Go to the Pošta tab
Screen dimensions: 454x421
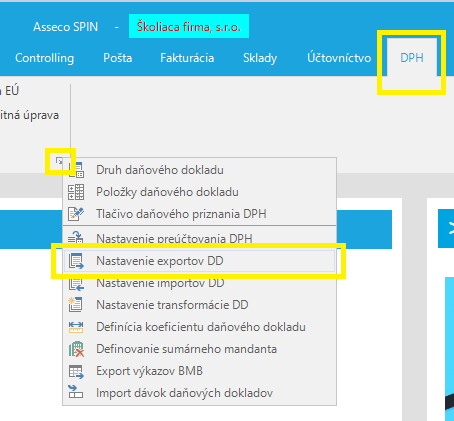click(x=118, y=58)
